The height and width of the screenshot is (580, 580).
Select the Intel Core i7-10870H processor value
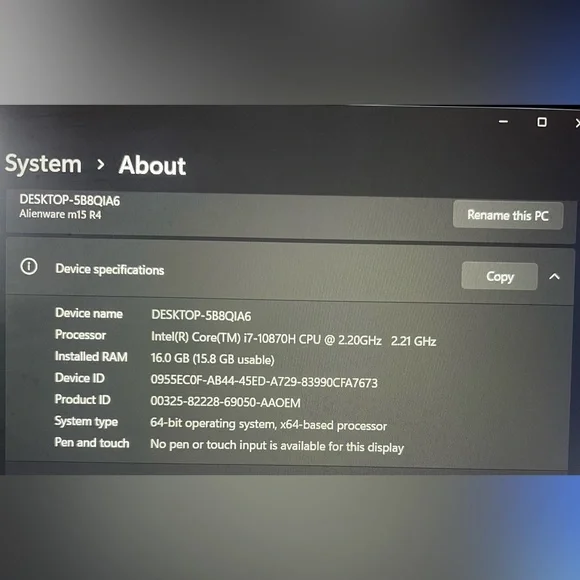(x=294, y=339)
